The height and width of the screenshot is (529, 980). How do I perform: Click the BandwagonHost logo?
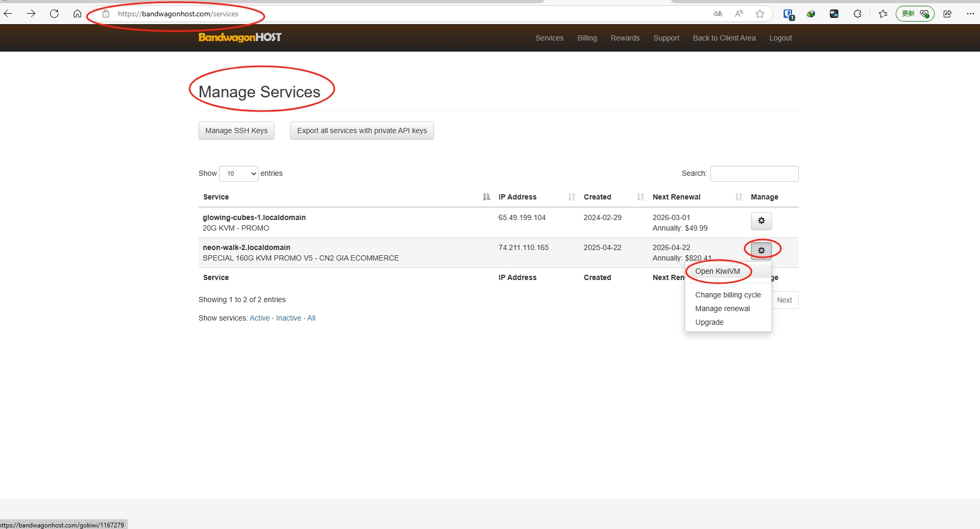pos(240,37)
